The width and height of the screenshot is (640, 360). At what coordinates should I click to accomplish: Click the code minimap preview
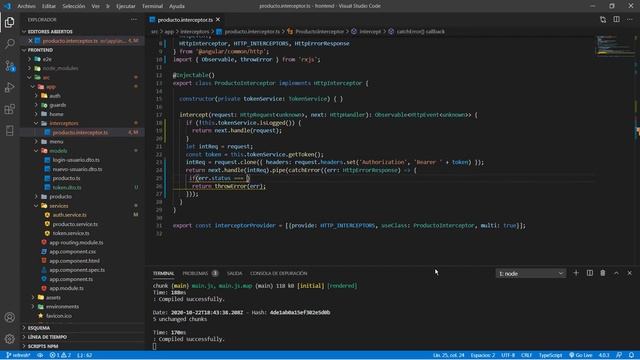tap(614, 45)
